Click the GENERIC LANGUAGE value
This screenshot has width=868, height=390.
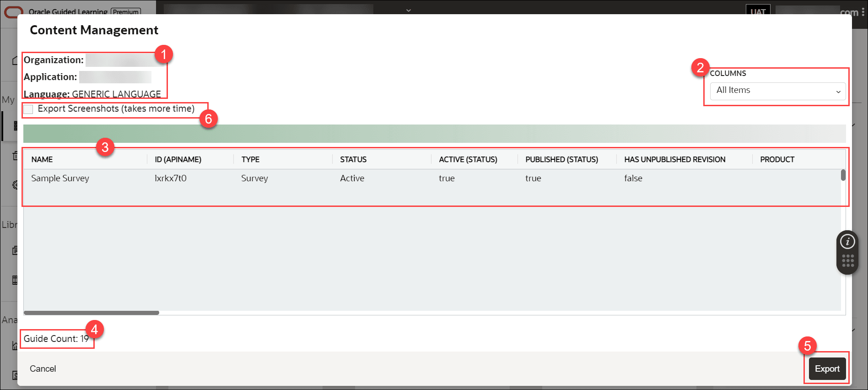pos(116,94)
